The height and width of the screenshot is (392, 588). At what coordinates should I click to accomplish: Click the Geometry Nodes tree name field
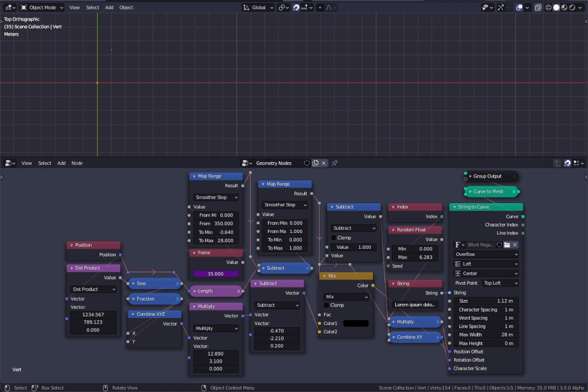click(278, 163)
